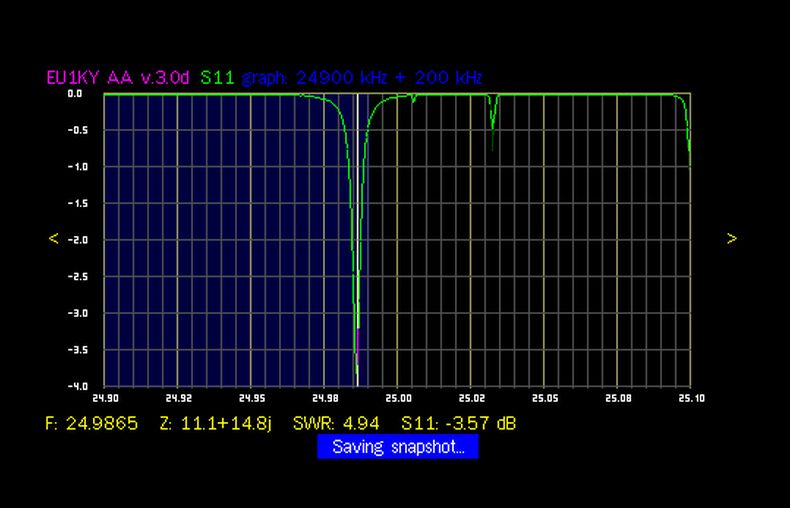The height and width of the screenshot is (508, 790).
Task: Click the blue shaded band region of graph
Action: [x=220, y=240]
